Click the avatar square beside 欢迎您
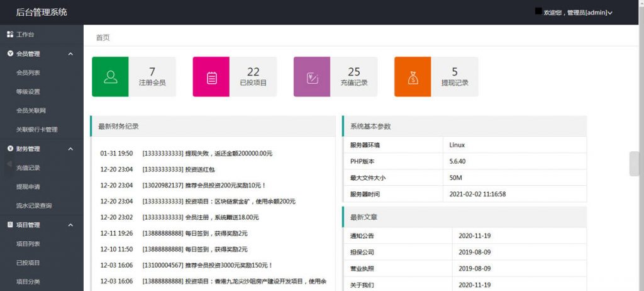This screenshot has width=644, height=291. tap(538, 11)
